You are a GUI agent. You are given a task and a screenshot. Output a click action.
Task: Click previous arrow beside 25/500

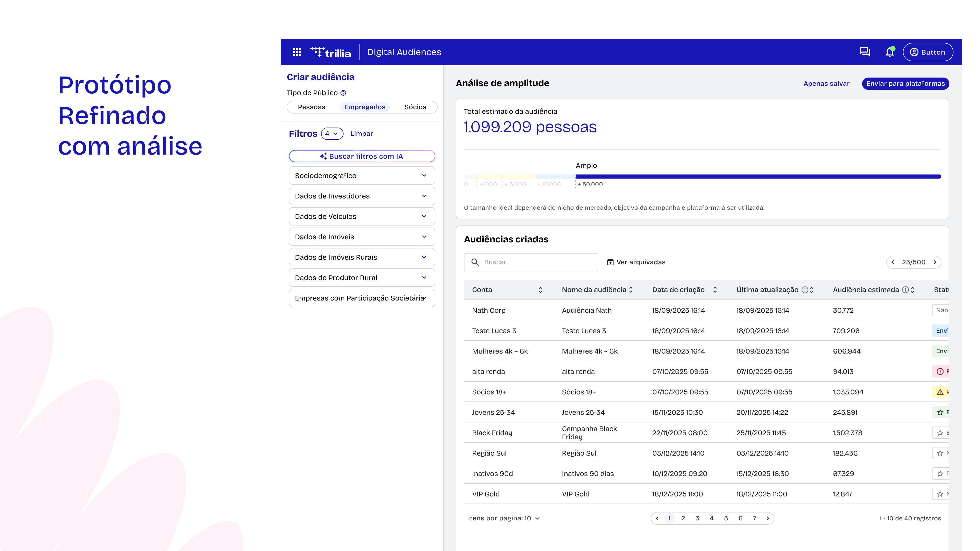[892, 262]
